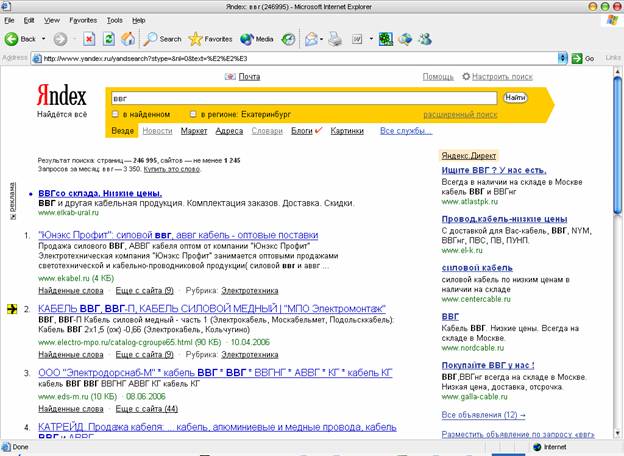624x456 pixels.
Task: Open the Search pane in toolbar
Action: point(162,39)
